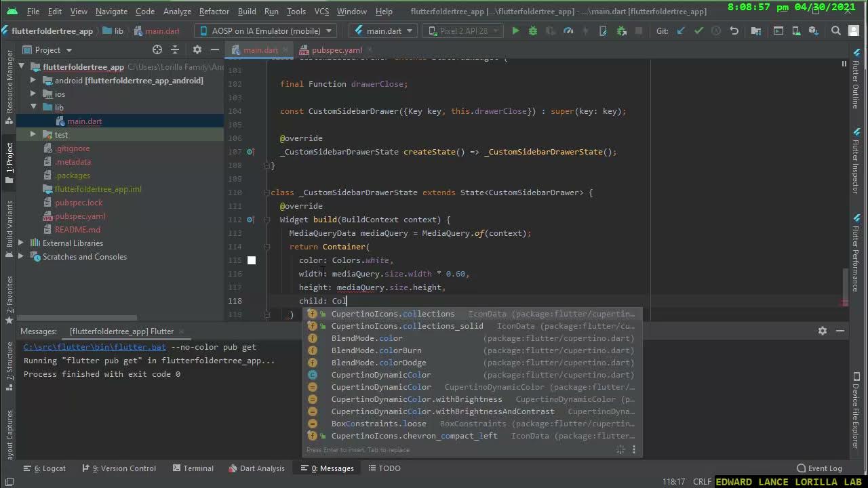The height and width of the screenshot is (488, 868).
Task: Collapse the lib folder node
Action: (x=33, y=107)
